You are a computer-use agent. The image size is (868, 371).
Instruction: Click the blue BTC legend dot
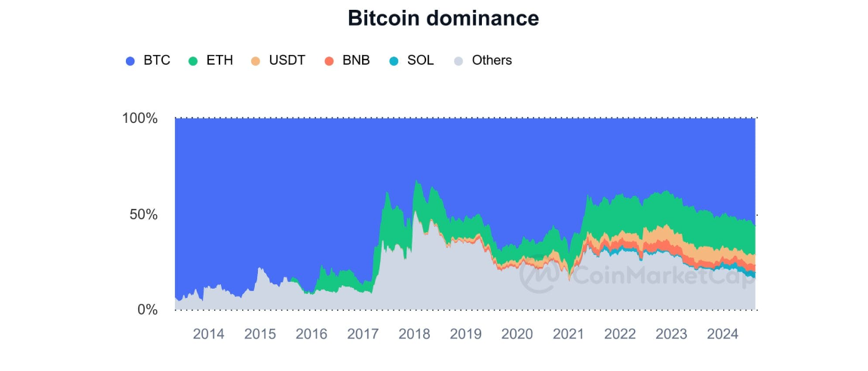(130, 61)
